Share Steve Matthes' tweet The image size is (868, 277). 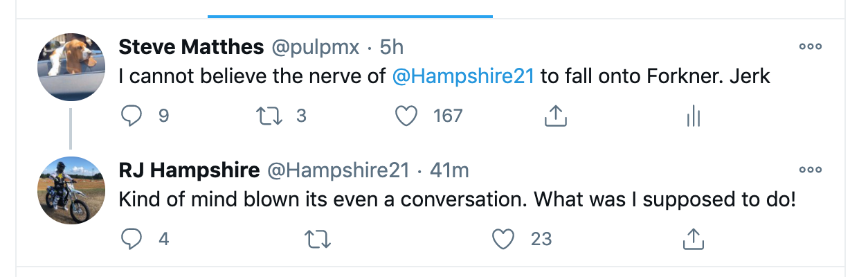[x=555, y=117]
